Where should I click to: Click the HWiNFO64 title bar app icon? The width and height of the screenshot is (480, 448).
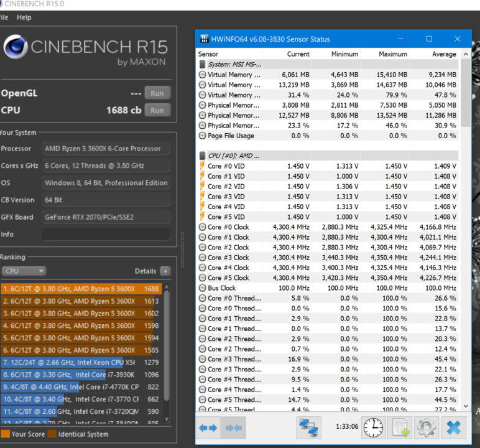tap(204, 39)
